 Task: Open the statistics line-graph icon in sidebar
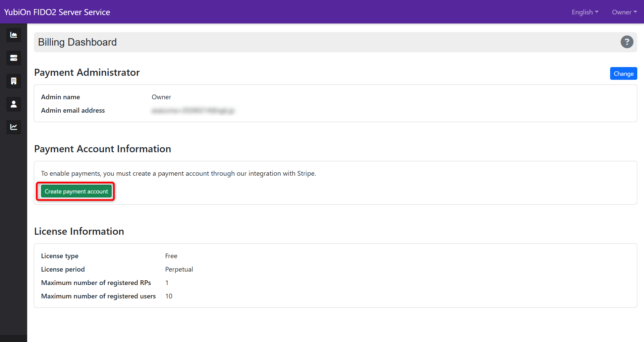click(x=13, y=127)
